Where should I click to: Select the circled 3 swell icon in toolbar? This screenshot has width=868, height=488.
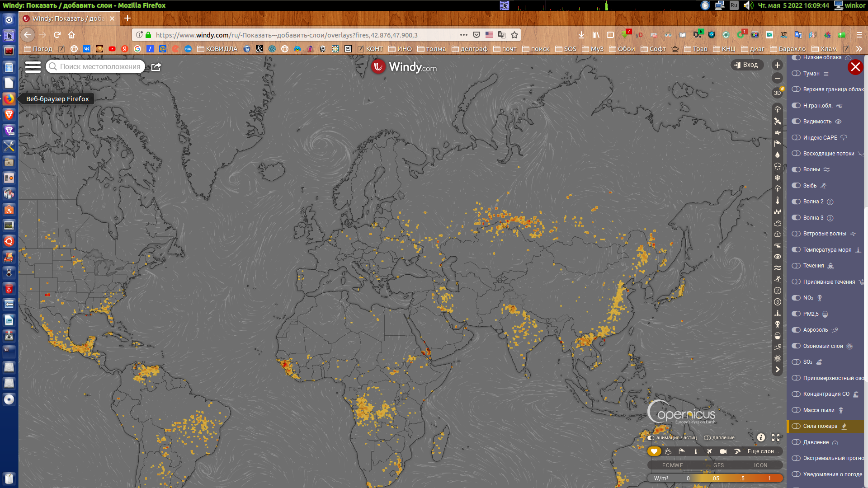pos(778,302)
